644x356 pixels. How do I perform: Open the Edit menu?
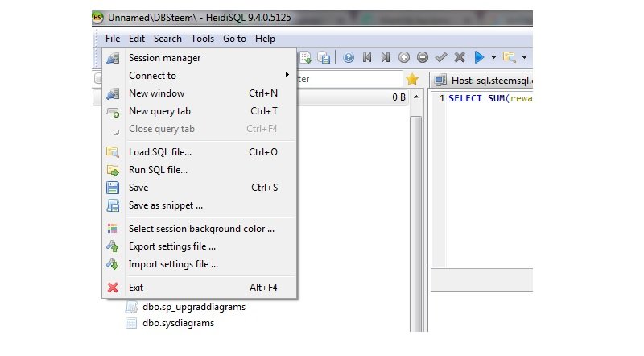pyautogui.click(x=137, y=39)
